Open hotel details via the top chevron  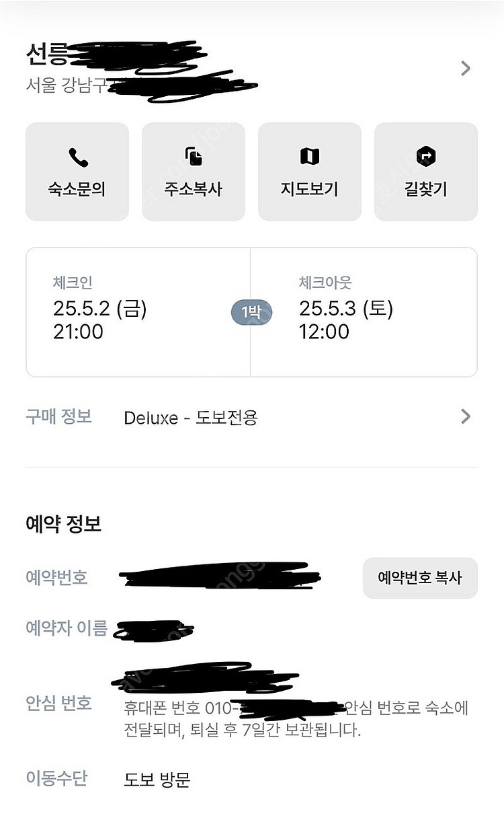[465, 69]
